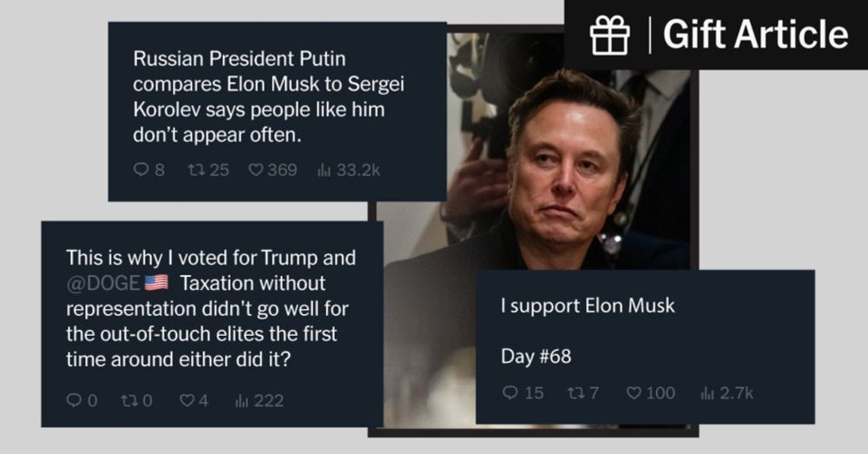Like the tweet with 100 hearts
Screen dimensions: 868x454
click(x=634, y=392)
